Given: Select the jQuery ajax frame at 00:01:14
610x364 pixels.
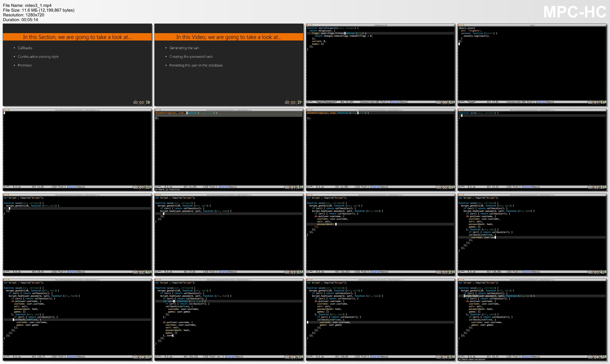Looking at the screenshot, I should (532, 65).
